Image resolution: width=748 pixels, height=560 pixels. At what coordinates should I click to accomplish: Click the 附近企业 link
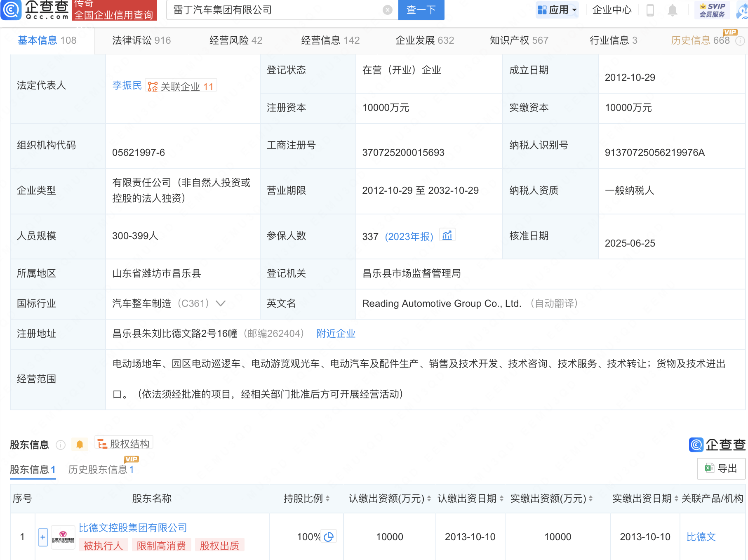(335, 333)
